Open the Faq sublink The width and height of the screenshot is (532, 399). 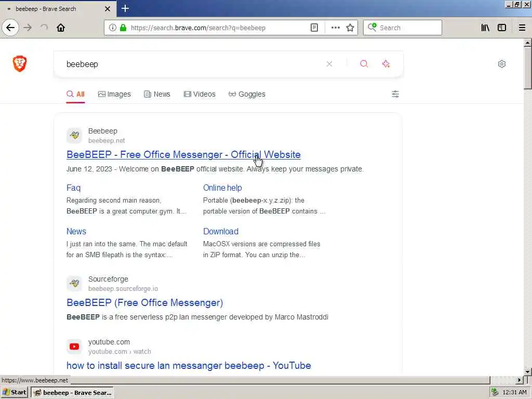click(74, 188)
